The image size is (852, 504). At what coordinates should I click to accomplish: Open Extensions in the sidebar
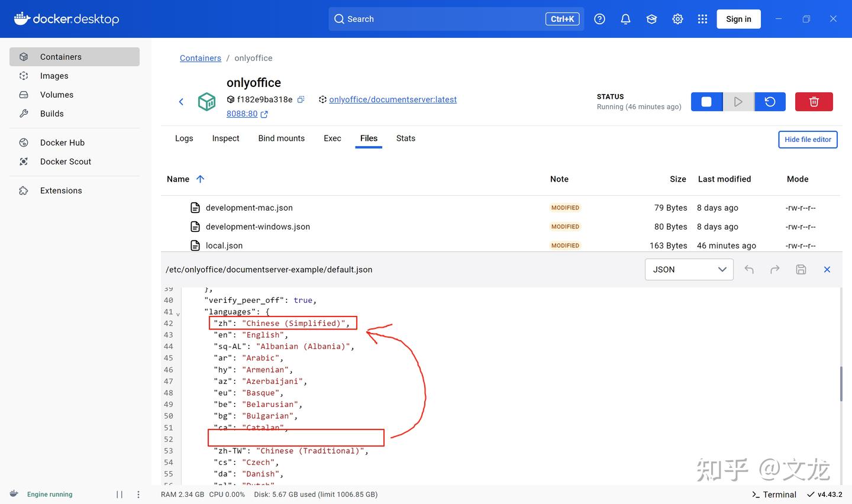tap(75, 190)
